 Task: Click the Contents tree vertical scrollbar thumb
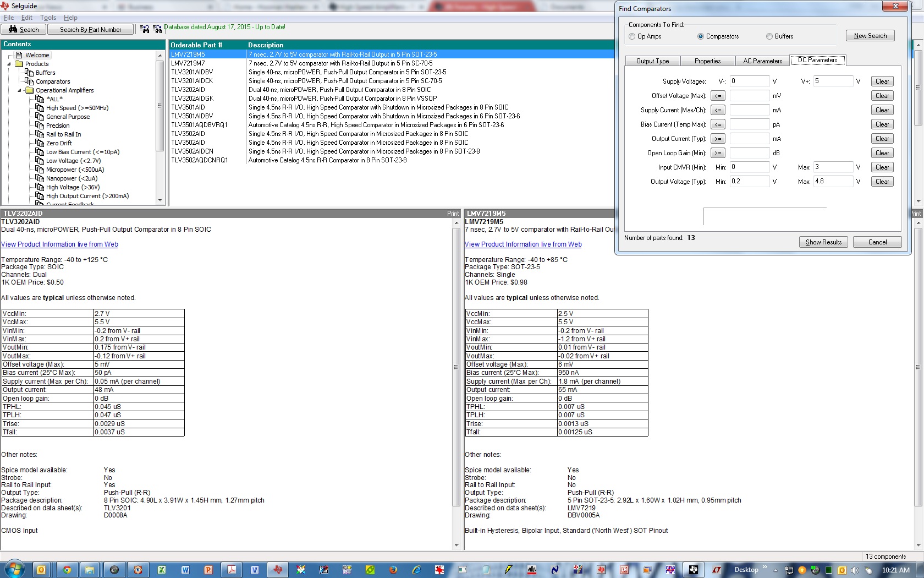(160, 106)
